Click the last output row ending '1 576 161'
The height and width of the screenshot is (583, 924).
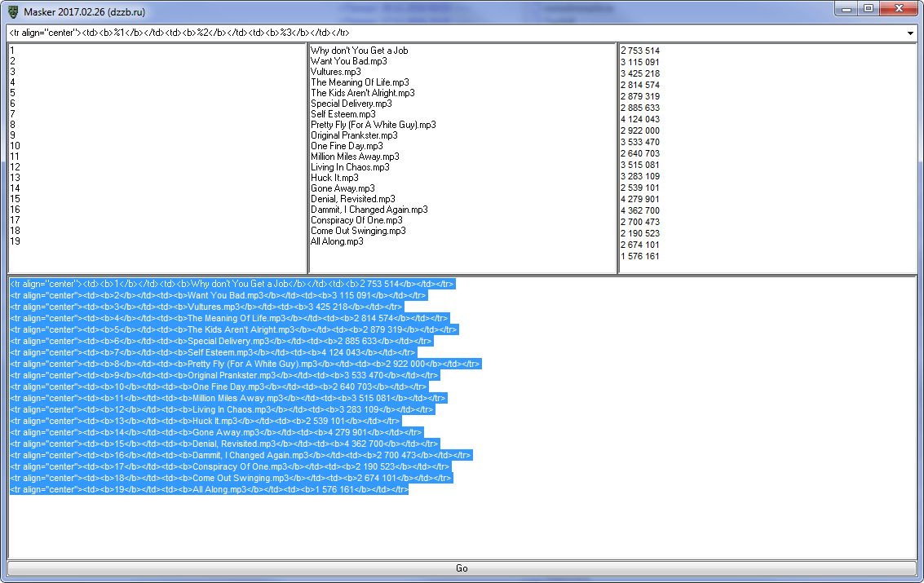209,489
